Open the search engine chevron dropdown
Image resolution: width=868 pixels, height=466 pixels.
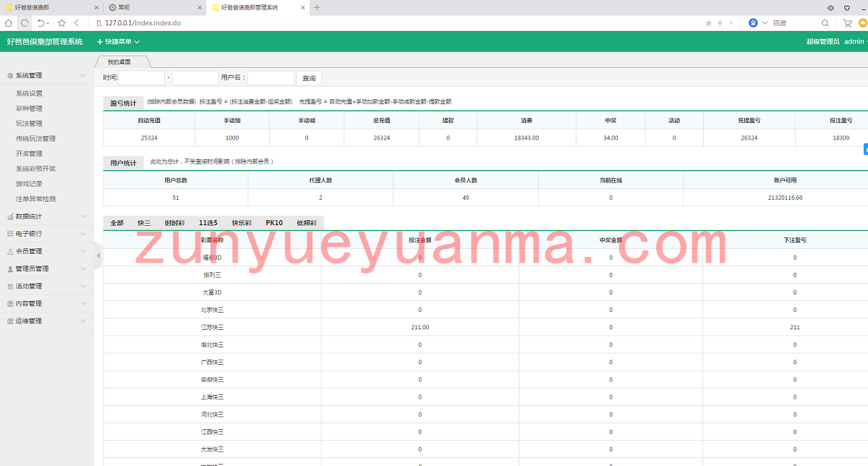coord(765,23)
